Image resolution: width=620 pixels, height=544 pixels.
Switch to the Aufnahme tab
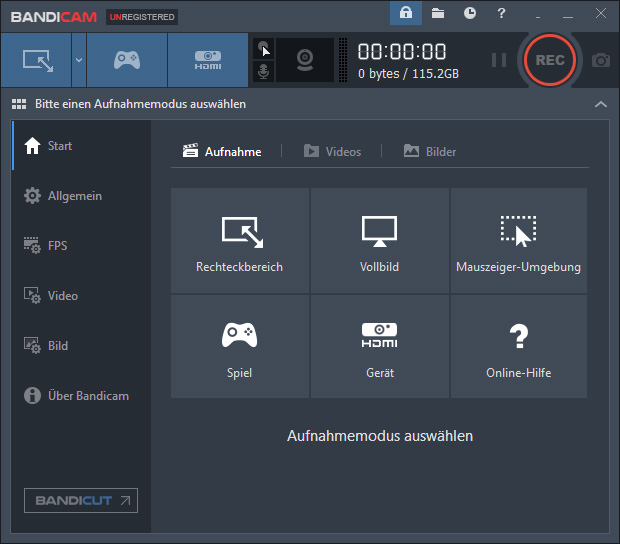click(x=222, y=151)
